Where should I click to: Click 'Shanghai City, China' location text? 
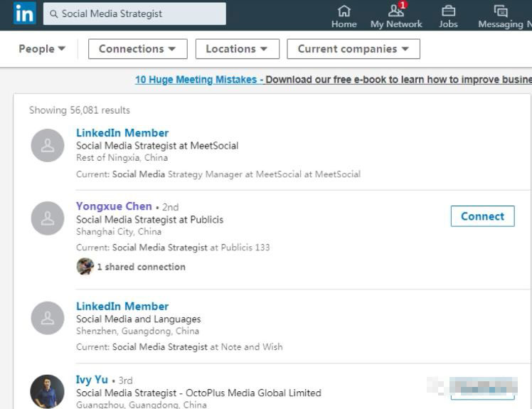119,231
